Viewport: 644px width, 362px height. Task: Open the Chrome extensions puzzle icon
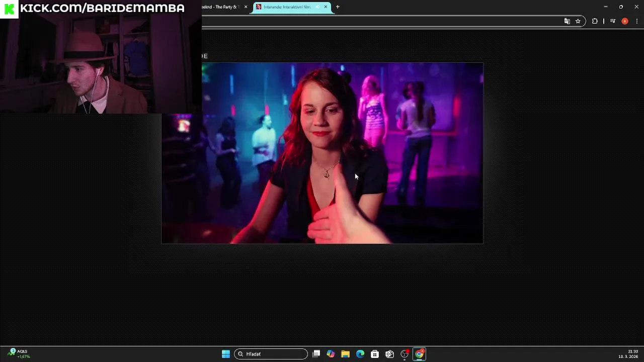595,21
